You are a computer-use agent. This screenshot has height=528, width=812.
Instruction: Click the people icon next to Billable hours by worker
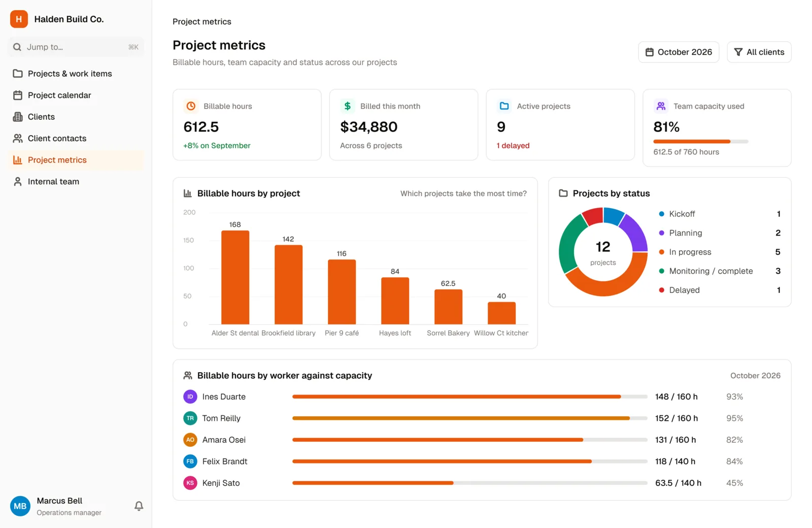tap(188, 376)
